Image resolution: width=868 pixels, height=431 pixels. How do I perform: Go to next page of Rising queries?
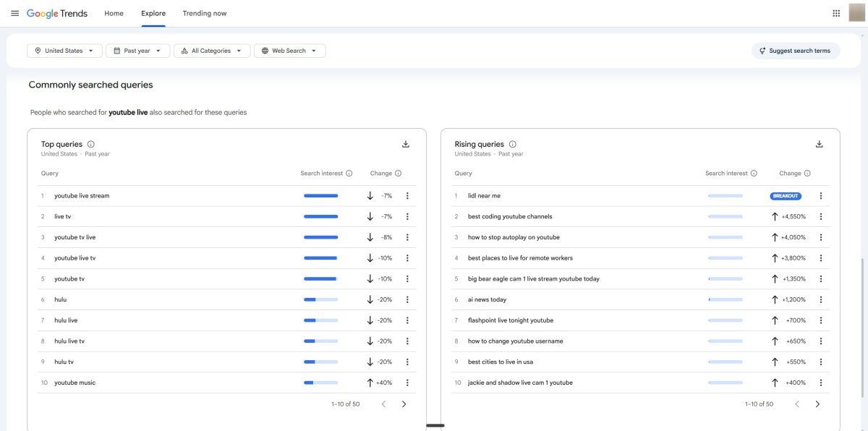pos(817,404)
